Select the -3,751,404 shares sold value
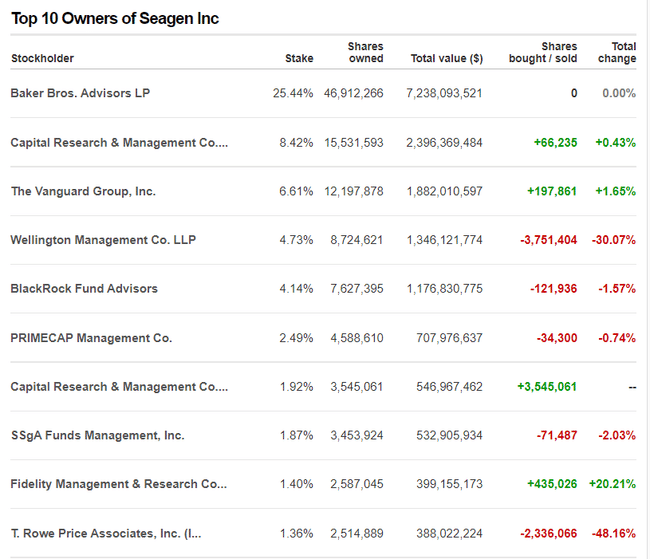 544,240
